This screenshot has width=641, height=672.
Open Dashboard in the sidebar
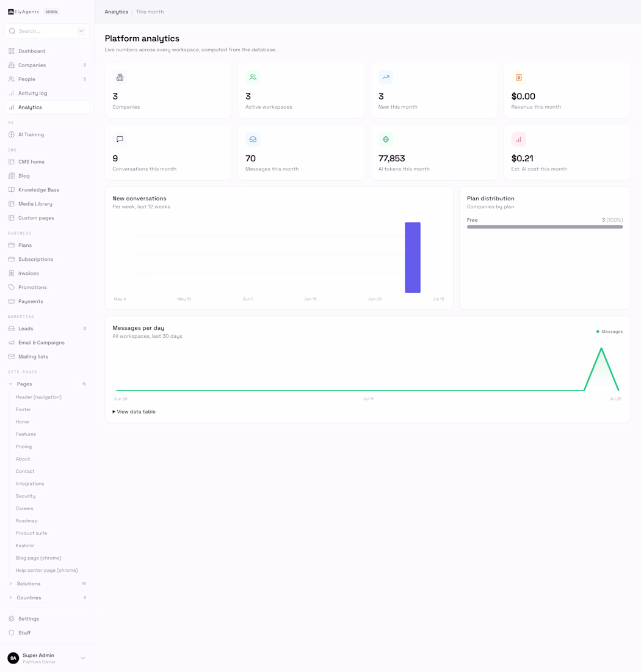[x=47, y=51]
